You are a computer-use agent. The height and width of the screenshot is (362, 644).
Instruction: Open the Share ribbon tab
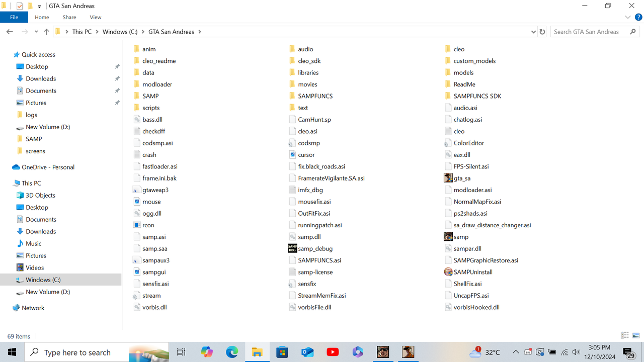(x=69, y=17)
